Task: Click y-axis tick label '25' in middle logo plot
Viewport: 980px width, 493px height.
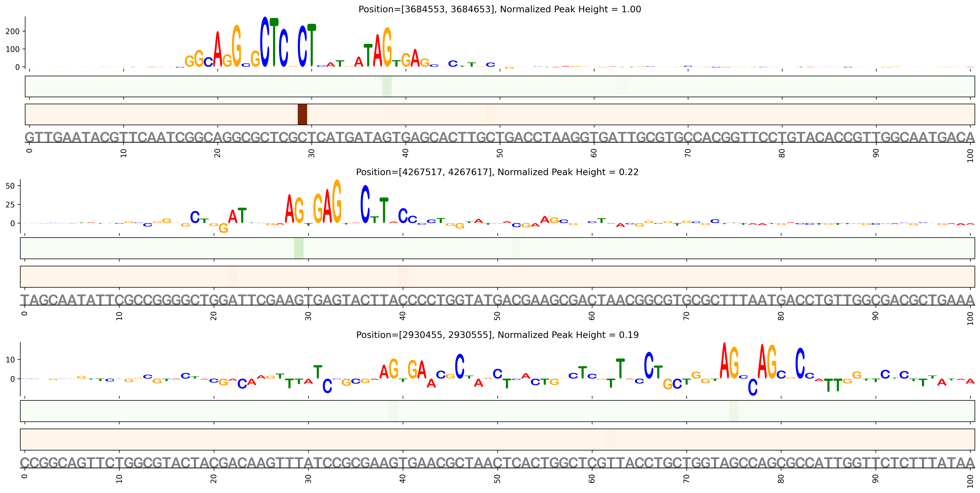Action: click(10, 205)
